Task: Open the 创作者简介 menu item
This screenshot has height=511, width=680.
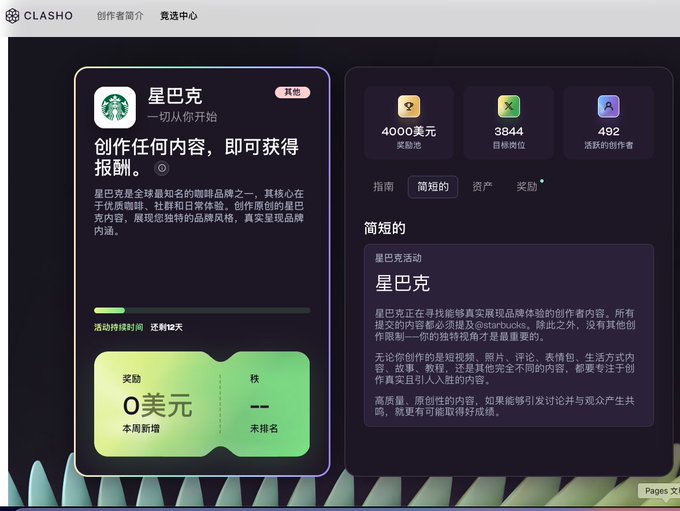Action: click(x=120, y=16)
